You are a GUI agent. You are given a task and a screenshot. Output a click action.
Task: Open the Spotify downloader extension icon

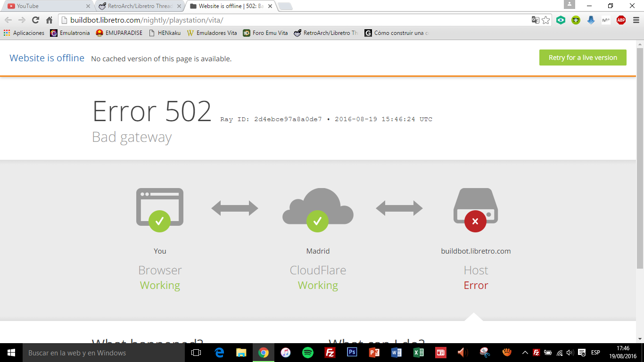pos(576,20)
